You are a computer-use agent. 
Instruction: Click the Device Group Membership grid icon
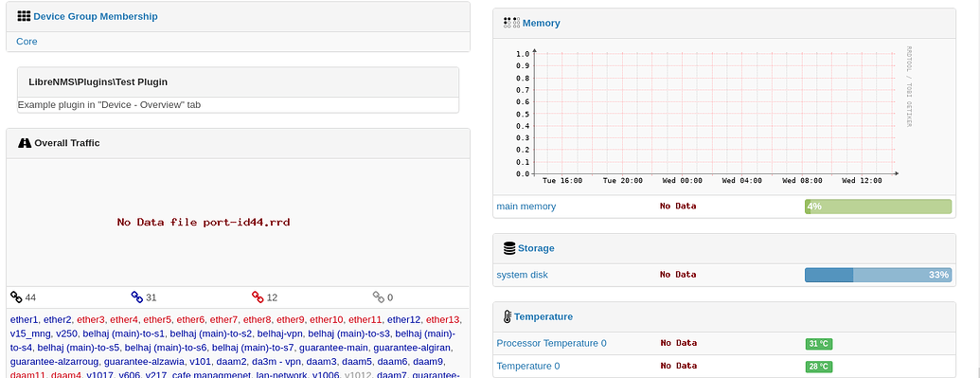24,16
